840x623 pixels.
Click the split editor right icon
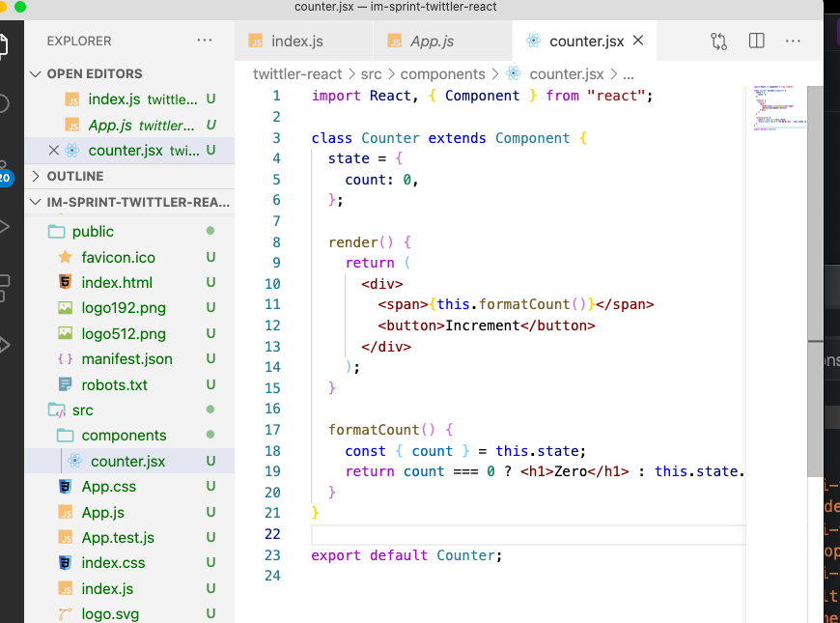(756, 41)
